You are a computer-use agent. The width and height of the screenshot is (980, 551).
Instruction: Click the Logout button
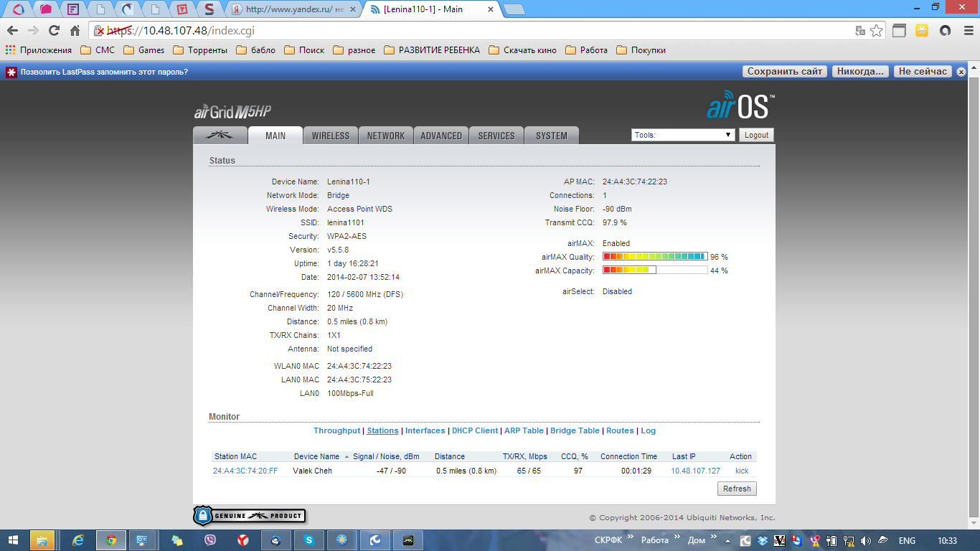pos(756,135)
